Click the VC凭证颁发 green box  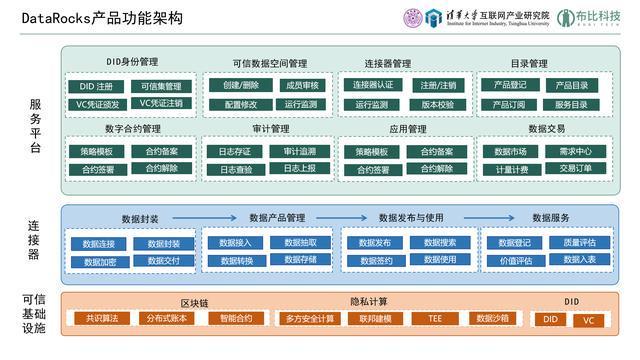tap(98, 104)
